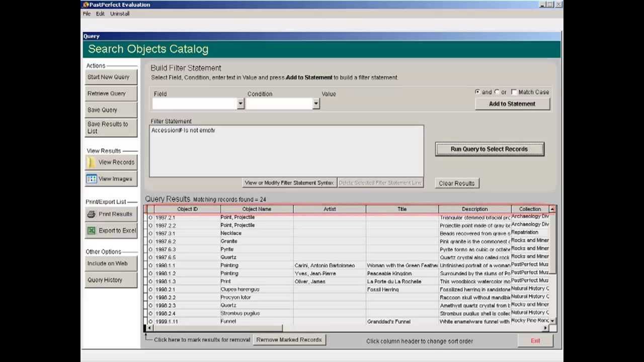The width and height of the screenshot is (644, 362).
Task: Open the Condition dropdown list
Action: click(x=316, y=104)
